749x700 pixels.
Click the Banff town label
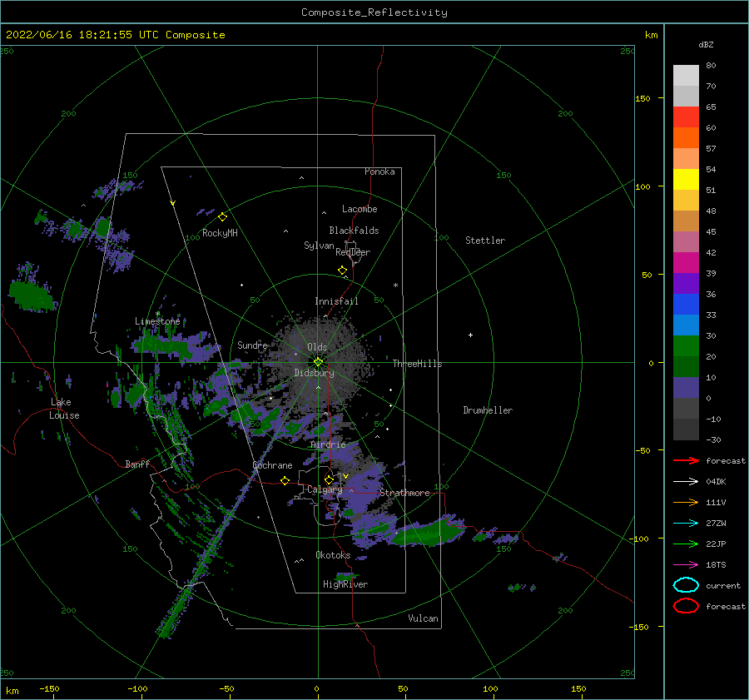[x=137, y=464]
